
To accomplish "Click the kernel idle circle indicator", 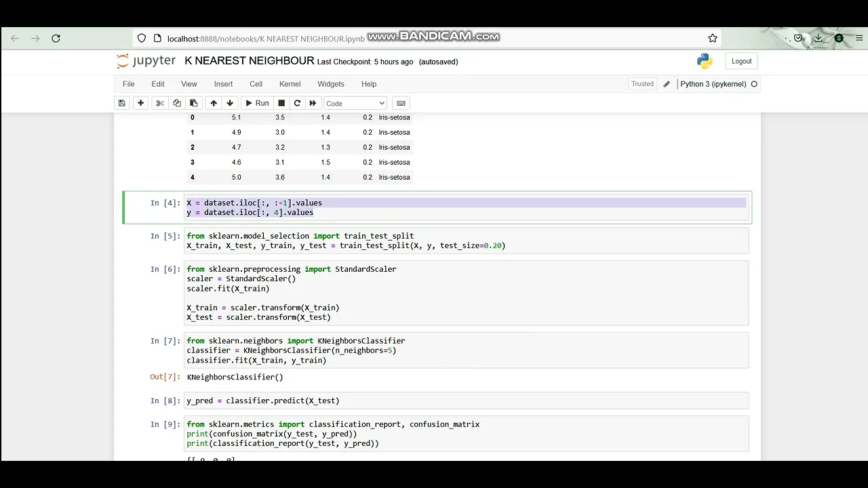I will click(754, 84).
